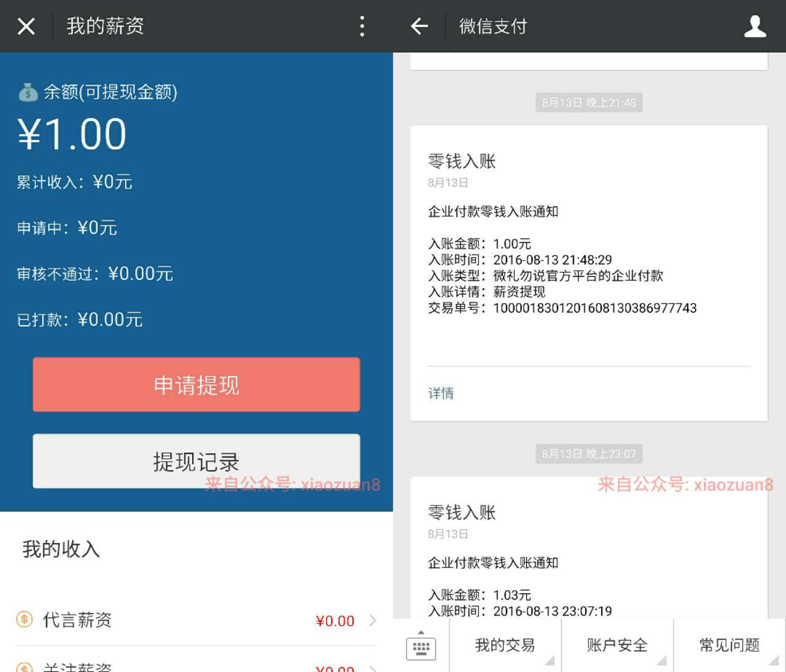Tap the coin icon beside 代言薪资
The height and width of the screenshot is (672, 786).
click(x=25, y=619)
